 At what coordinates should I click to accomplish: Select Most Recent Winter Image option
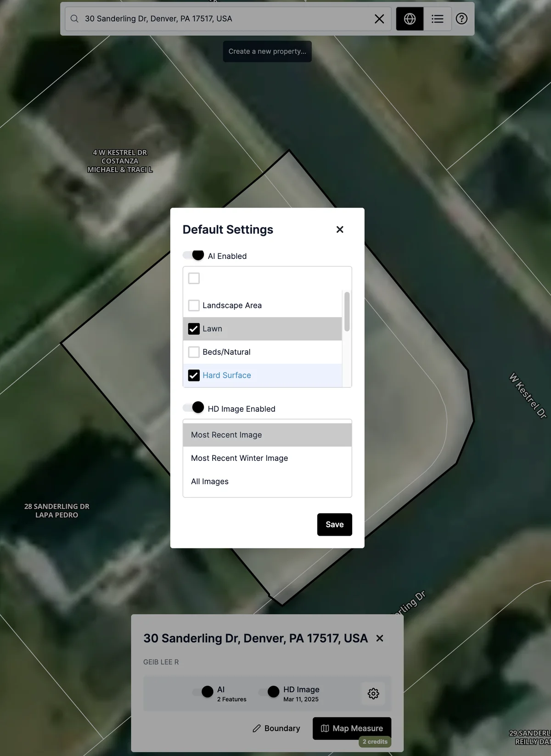pyautogui.click(x=267, y=458)
